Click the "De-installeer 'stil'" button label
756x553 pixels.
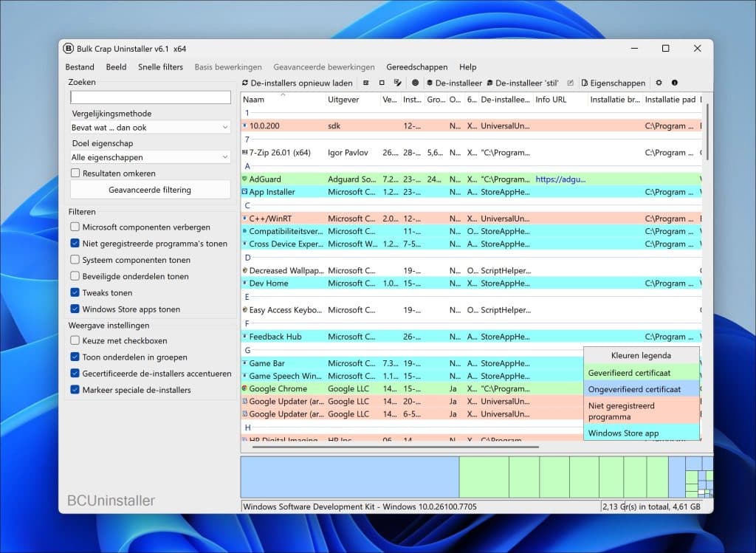(x=527, y=83)
